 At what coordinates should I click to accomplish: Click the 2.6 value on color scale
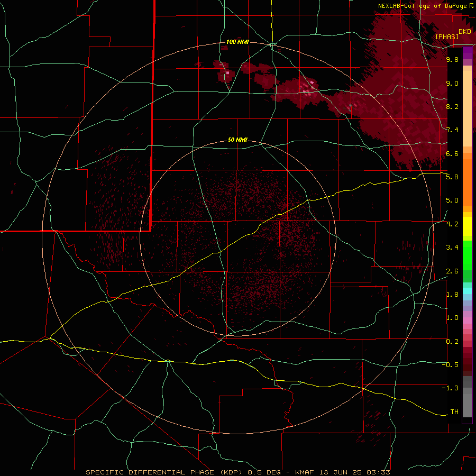point(452,271)
